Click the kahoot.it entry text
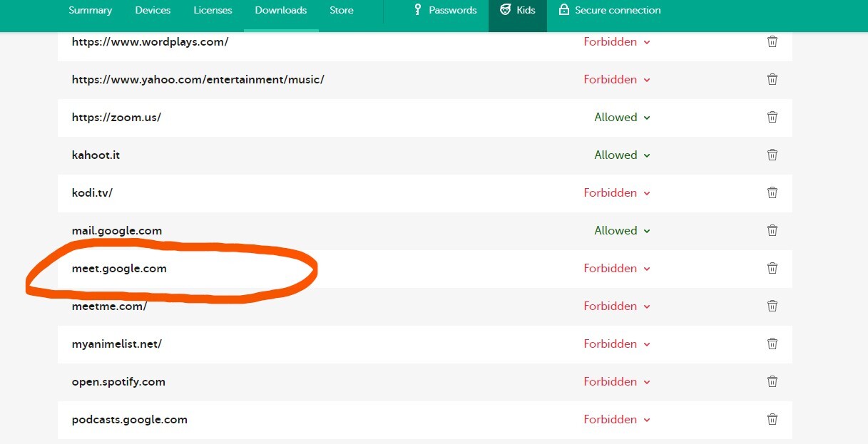This screenshot has width=868, height=444. point(96,155)
